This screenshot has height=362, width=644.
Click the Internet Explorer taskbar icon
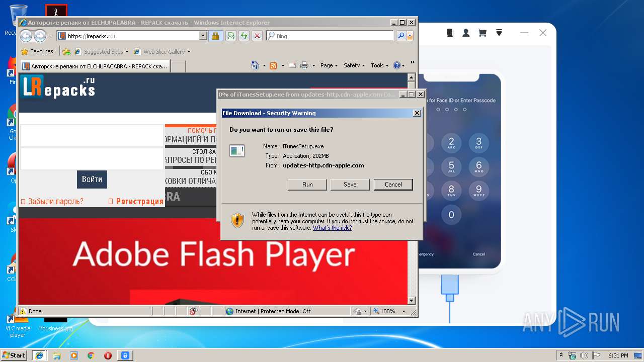click(x=39, y=355)
